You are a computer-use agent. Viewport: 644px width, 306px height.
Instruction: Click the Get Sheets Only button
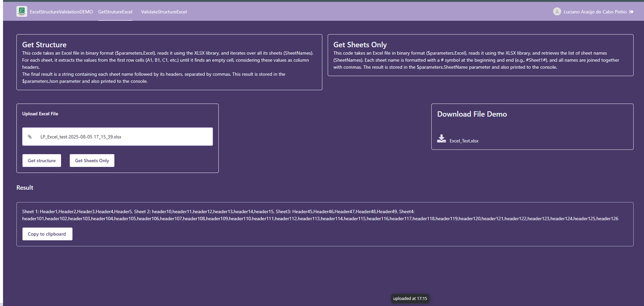(92, 161)
